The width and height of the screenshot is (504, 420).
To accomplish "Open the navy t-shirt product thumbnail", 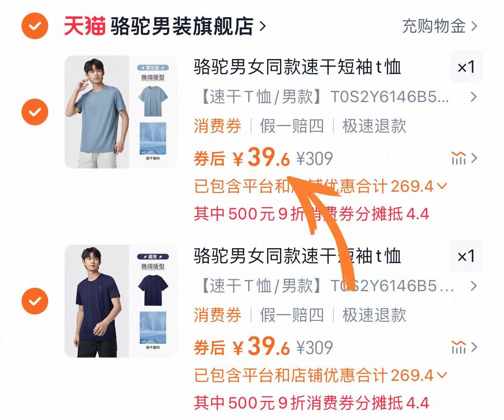I will [x=121, y=301].
